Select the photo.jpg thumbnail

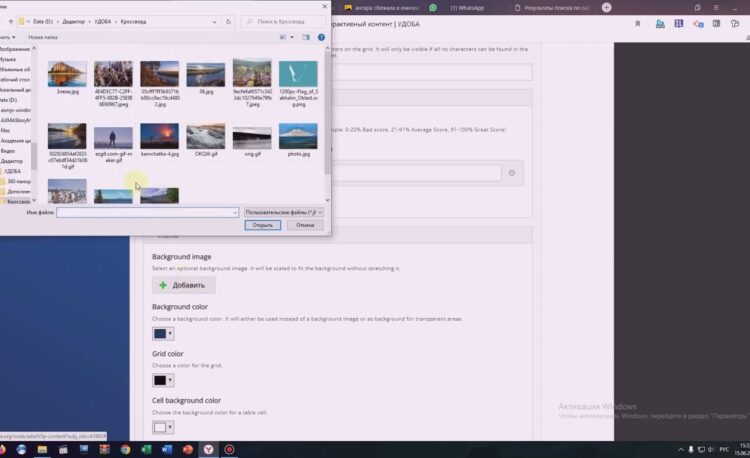tap(298, 142)
